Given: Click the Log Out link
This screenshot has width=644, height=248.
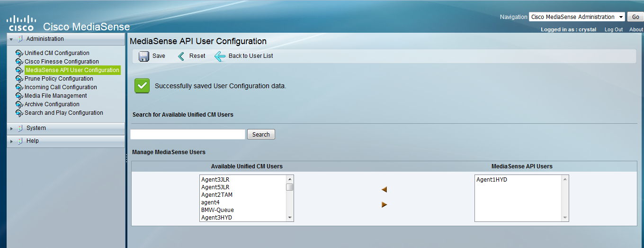Looking at the screenshot, I should 613,29.
